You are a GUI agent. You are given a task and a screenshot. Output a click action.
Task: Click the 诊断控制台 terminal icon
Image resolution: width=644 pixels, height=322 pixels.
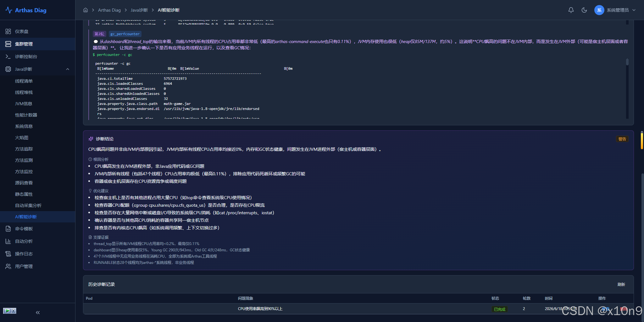(x=8, y=57)
